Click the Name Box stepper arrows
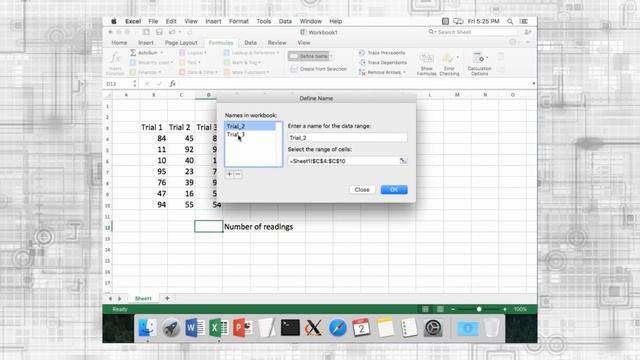640x360 pixels. (x=135, y=84)
